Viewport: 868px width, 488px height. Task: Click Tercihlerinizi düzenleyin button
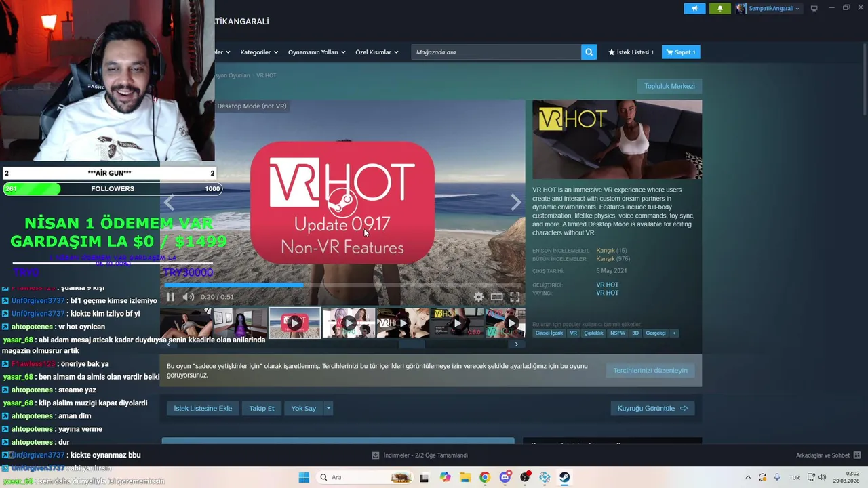tap(650, 371)
